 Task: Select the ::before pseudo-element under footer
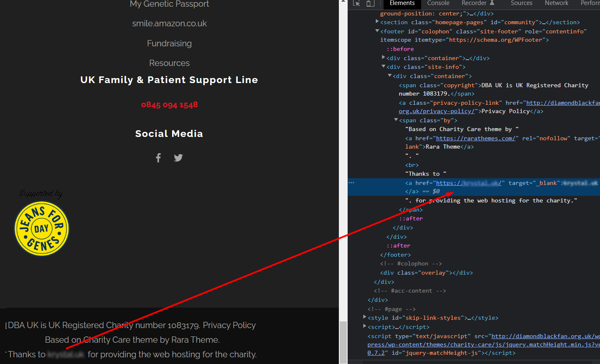(400, 49)
